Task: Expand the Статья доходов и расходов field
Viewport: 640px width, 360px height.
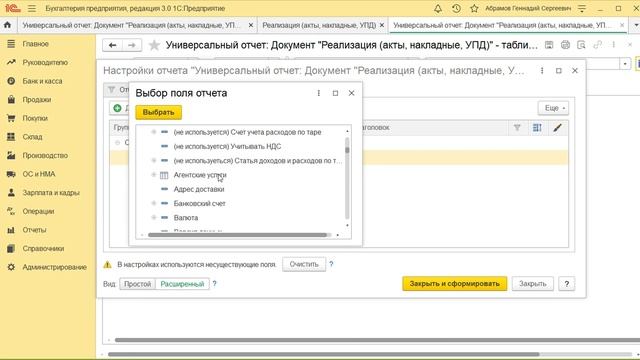Action: coord(154,161)
